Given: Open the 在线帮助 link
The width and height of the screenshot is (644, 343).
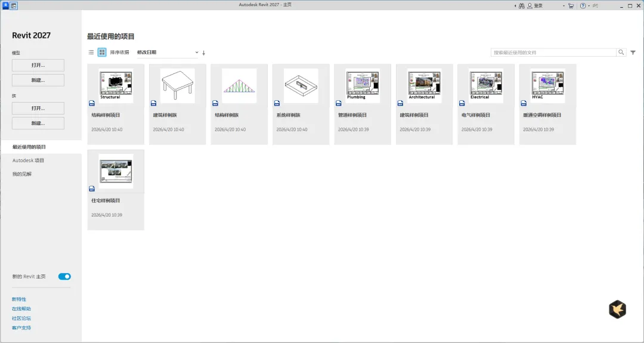Looking at the screenshot, I should tap(21, 309).
